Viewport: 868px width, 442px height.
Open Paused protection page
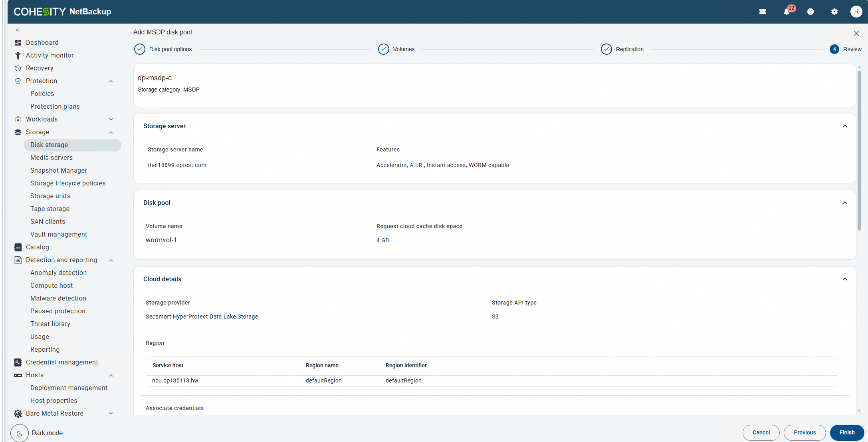click(58, 311)
